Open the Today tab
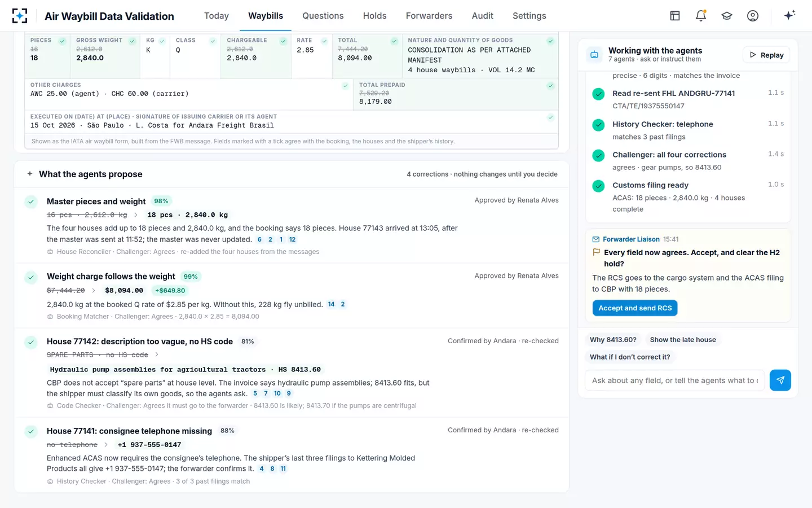The height and width of the screenshot is (508, 812). tap(217, 16)
